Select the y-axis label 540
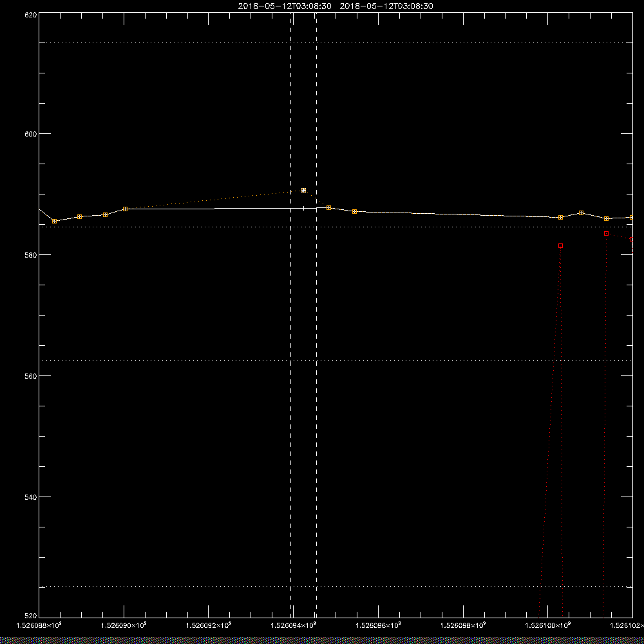The image size is (644, 644). 31,497
